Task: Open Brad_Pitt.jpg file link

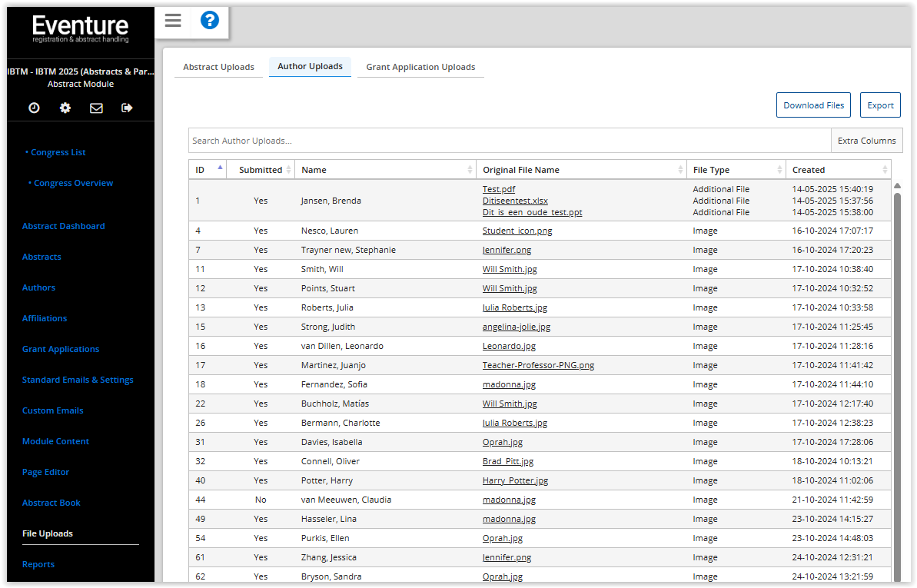Action: coord(507,461)
